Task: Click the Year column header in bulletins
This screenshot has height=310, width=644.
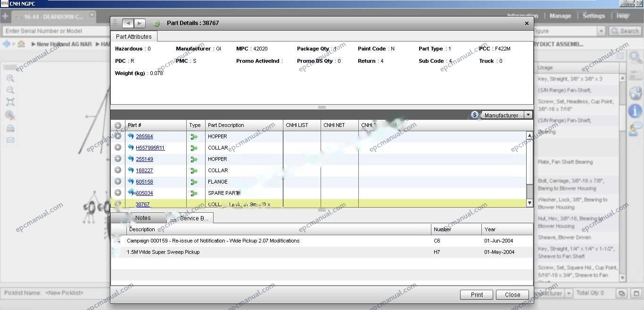Action: point(507,229)
